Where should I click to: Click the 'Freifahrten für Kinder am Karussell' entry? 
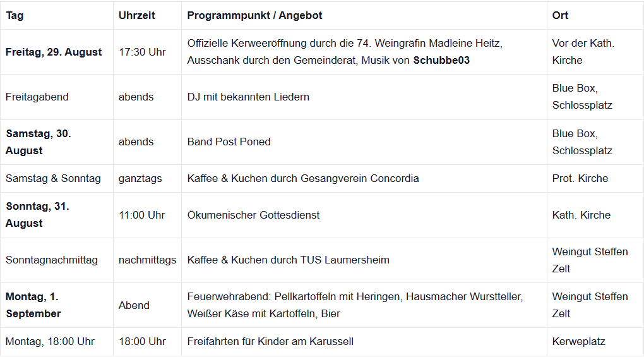point(270,341)
